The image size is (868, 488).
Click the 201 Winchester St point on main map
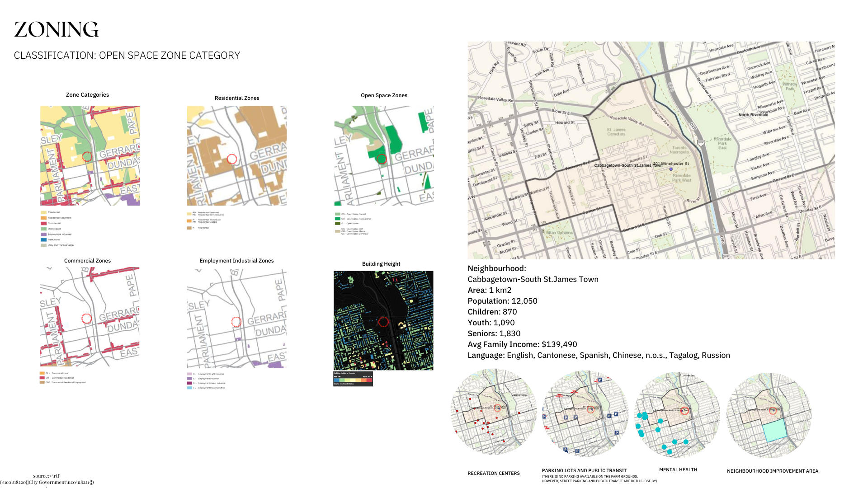tap(671, 169)
